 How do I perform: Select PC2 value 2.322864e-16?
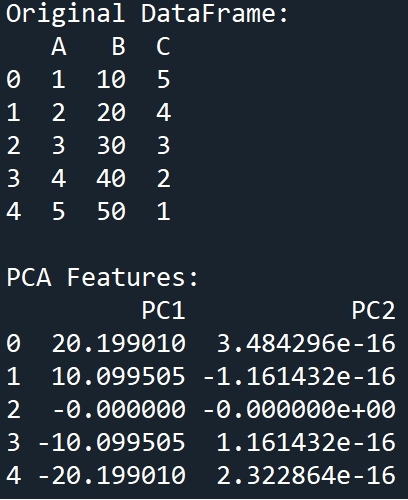(x=306, y=475)
